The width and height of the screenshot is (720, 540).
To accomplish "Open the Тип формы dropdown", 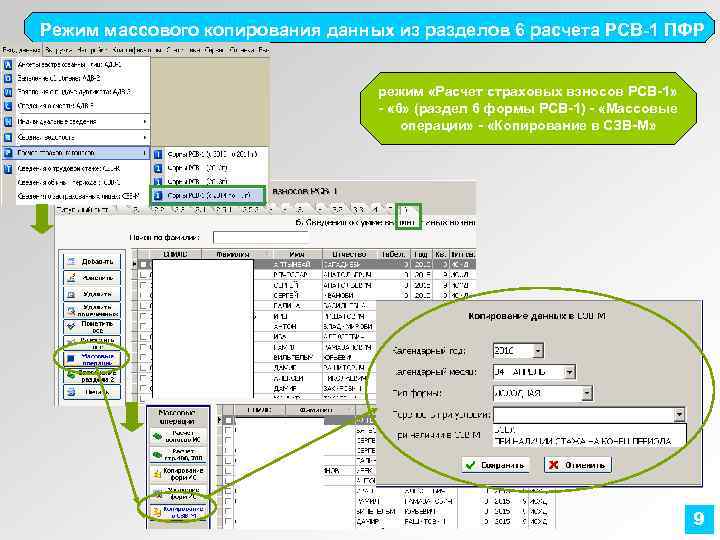I will (587, 394).
